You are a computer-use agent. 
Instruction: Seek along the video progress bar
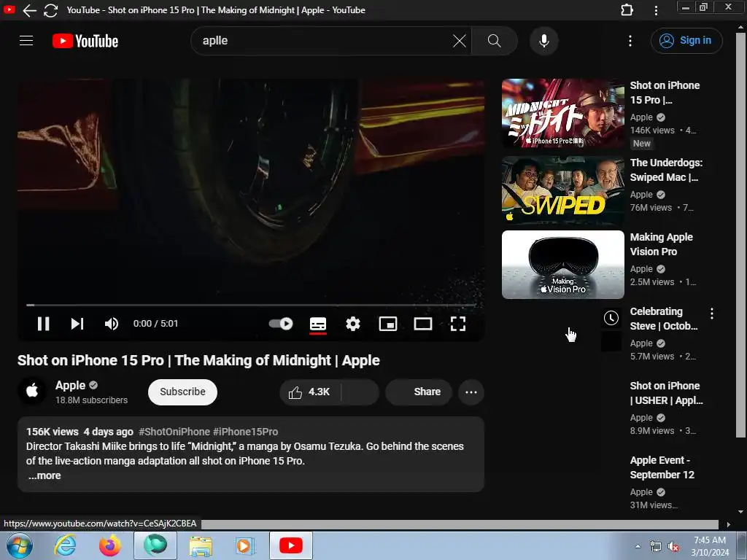[251, 305]
